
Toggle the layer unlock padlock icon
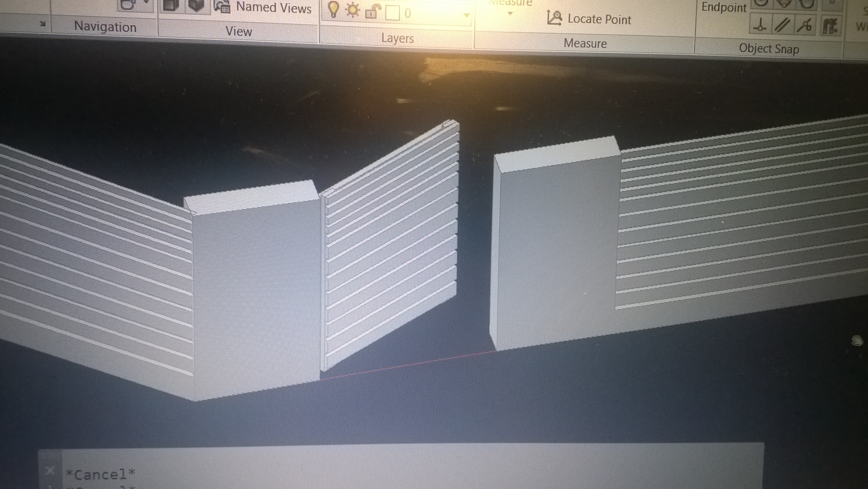pos(373,12)
